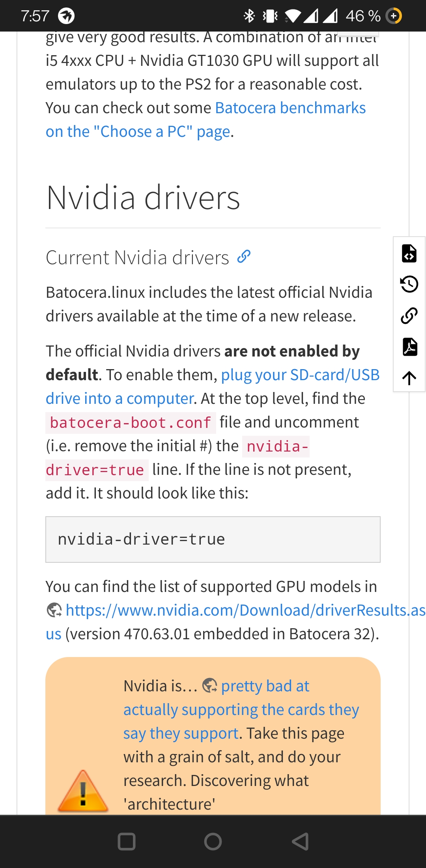Open the show page source icon
The height and width of the screenshot is (868, 426).
[x=409, y=253]
